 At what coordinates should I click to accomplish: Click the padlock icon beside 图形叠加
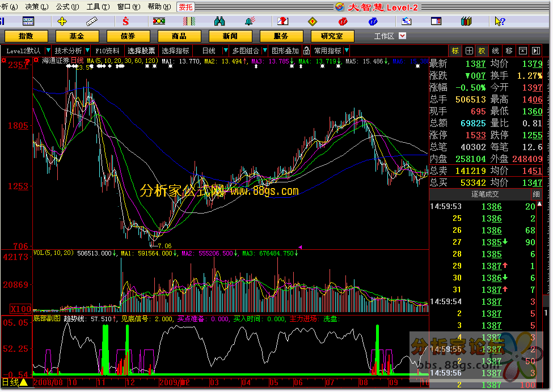pyautogui.click(x=306, y=51)
